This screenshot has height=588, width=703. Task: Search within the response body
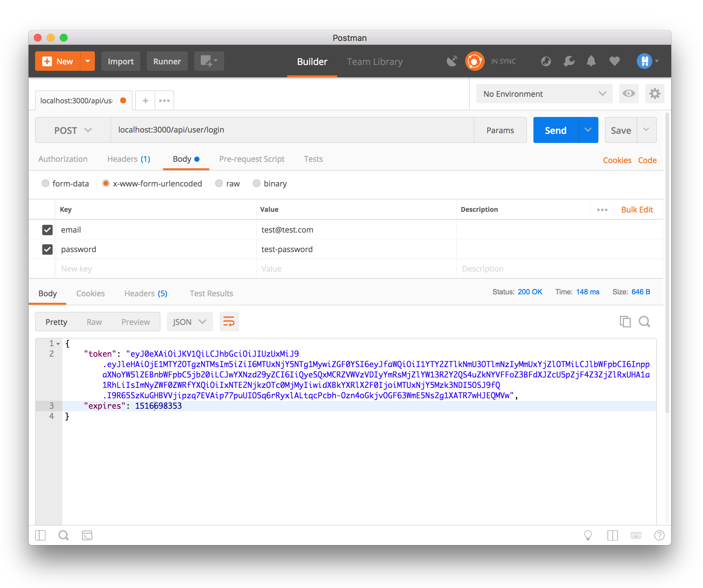coord(644,322)
